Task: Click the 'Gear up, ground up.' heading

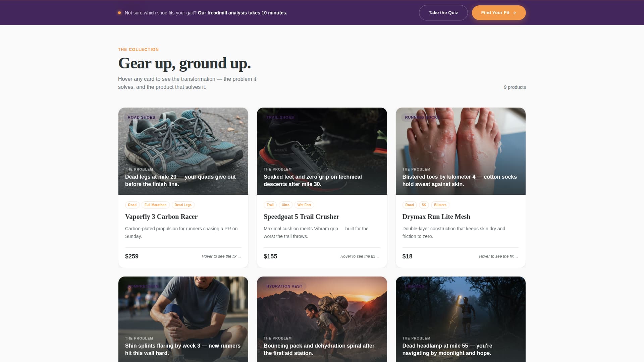Action: (x=184, y=63)
